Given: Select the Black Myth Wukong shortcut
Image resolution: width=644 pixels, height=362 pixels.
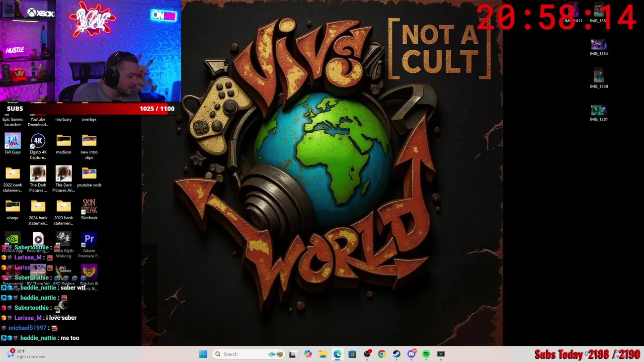Looking at the screenshot, I should coord(63,245).
